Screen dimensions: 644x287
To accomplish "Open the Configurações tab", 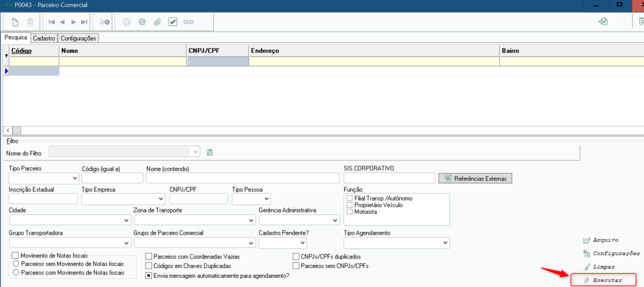I will [78, 38].
